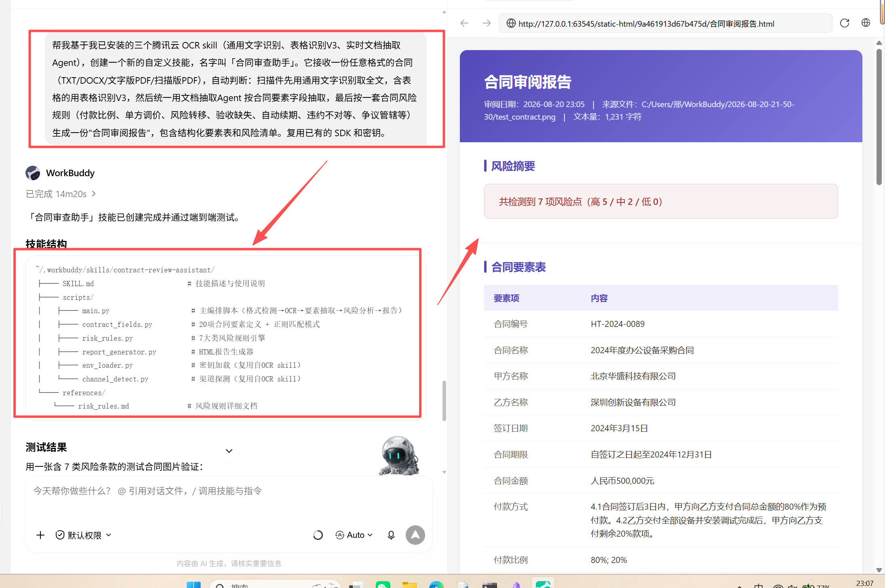The width and height of the screenshot is (885, 588).
Task: Click the 付款方式 row label
Action: tap(510, 507)
